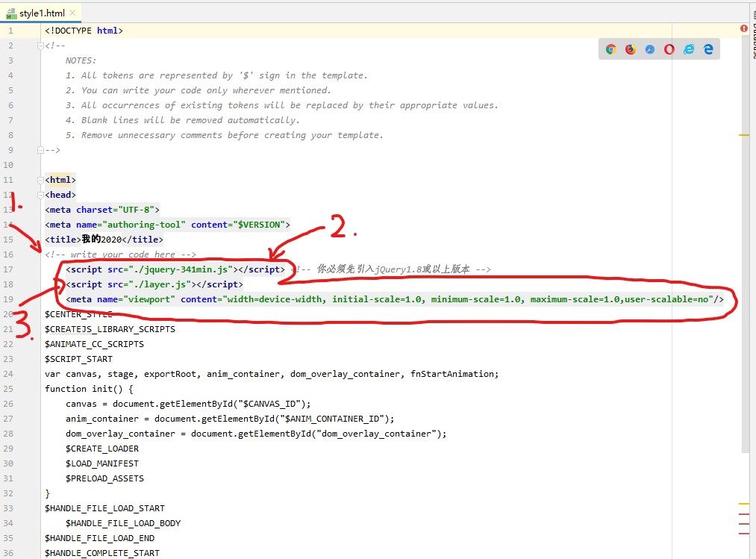The height and width of the screenshot is (559, 756).
Task: Click the 'NOTES:' comment line
Action: pos(81,60)
